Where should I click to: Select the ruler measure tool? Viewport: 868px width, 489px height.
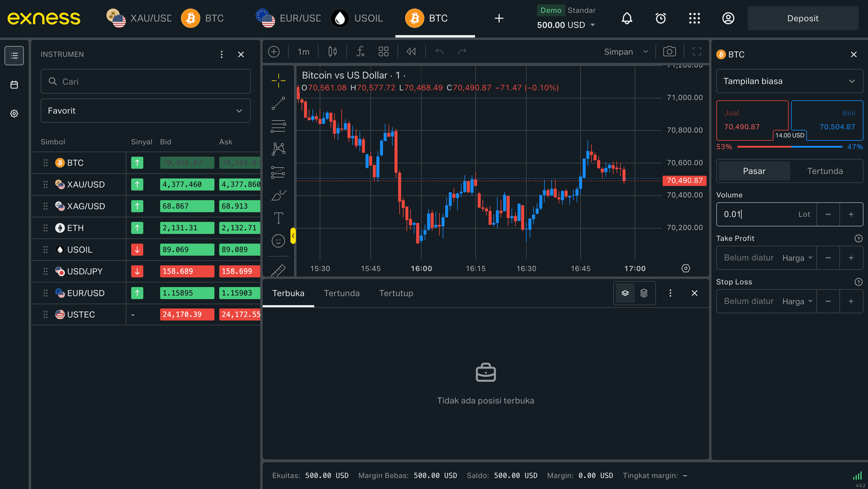pos(278,270)
